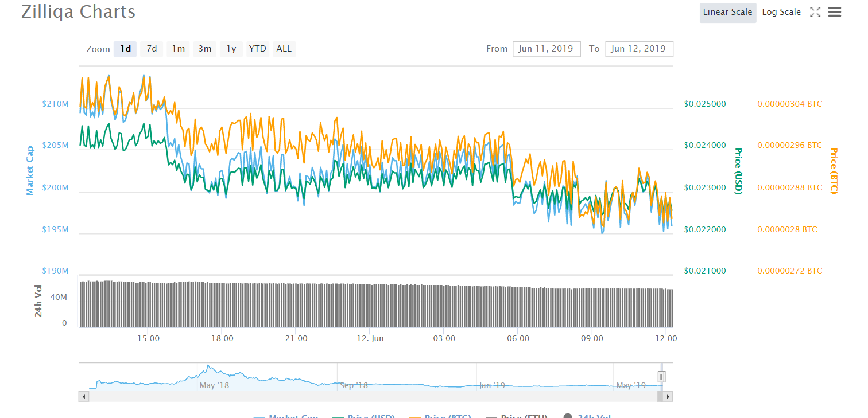Click the May '18 navigator label
This screenshot has height=418, width=868.
pos(214,385)
